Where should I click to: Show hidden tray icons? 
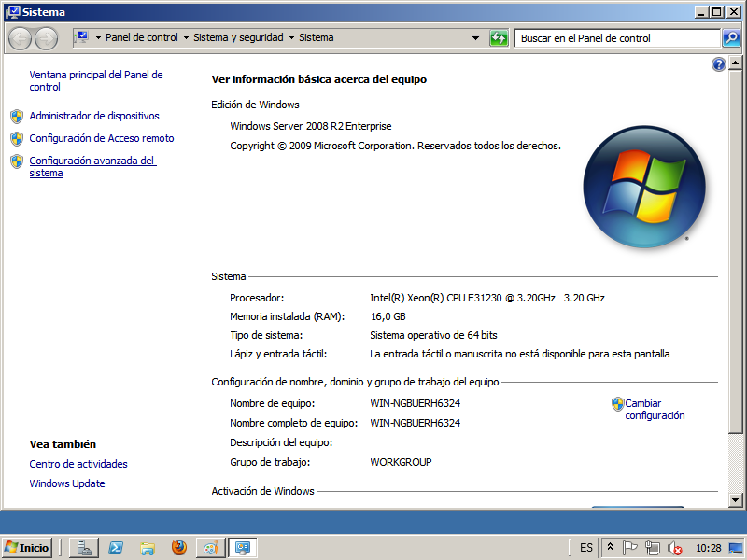[x=610, y=548]
